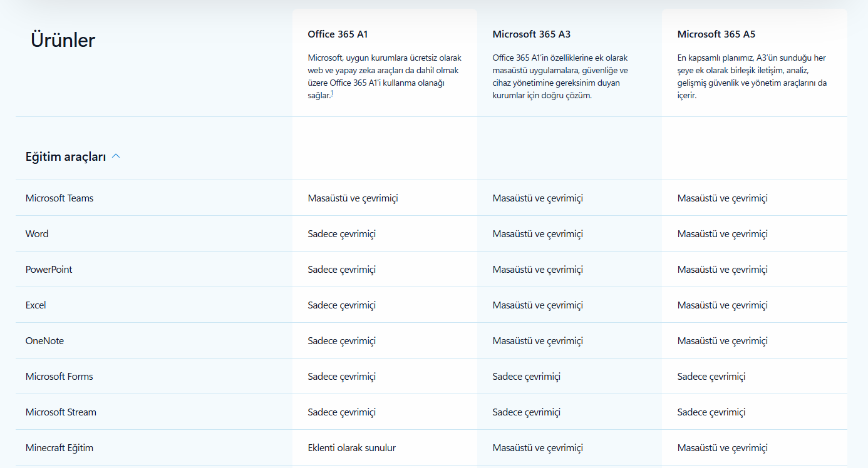Click Excel value under Microsoft 365 A3

538,305
